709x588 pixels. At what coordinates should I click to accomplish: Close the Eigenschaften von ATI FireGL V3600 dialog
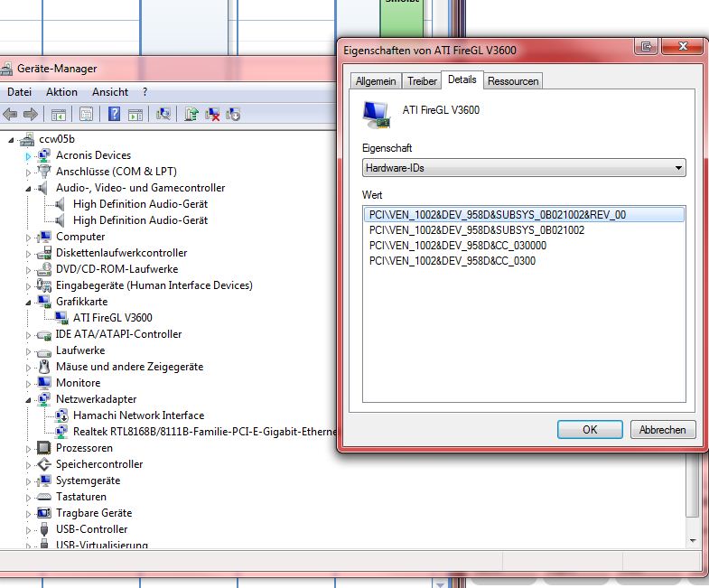(x=683, y=46)
